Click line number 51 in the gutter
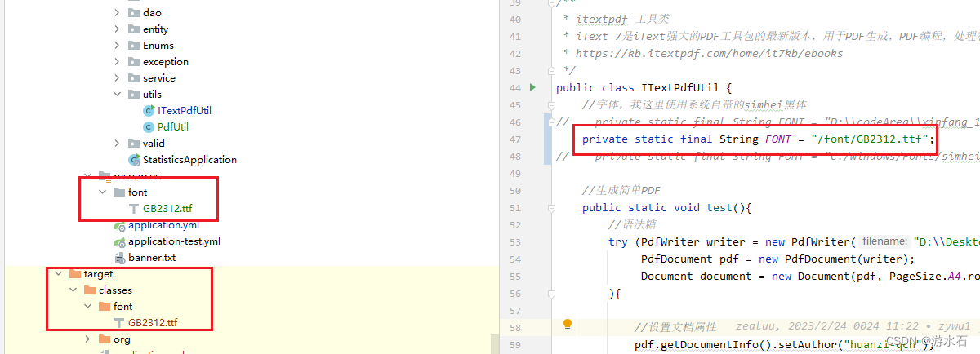The width and height of the screenshot is (980, 354). point(514,208)
